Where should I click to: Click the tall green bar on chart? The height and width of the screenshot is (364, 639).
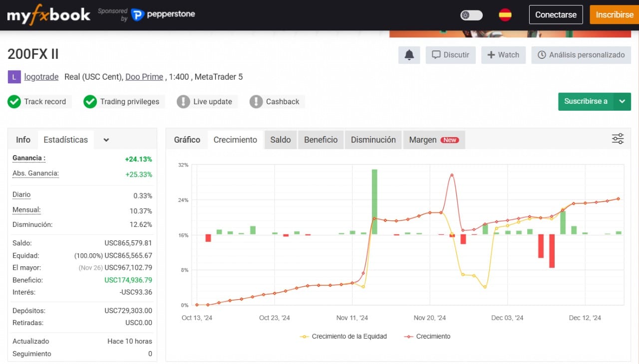[374, 201]
